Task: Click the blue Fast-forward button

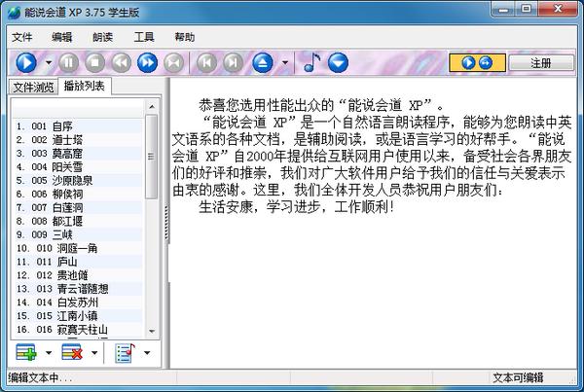Action: tap(148, 62)
